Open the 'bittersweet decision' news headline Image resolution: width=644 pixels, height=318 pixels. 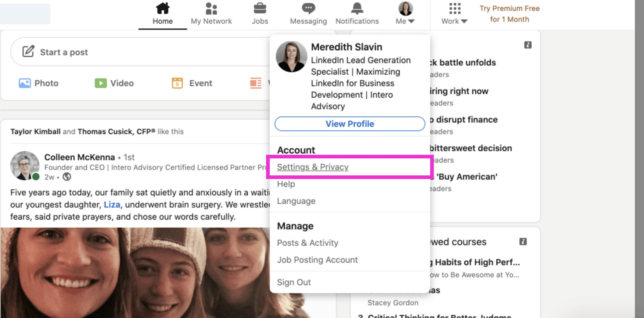(x=471, y=148)
